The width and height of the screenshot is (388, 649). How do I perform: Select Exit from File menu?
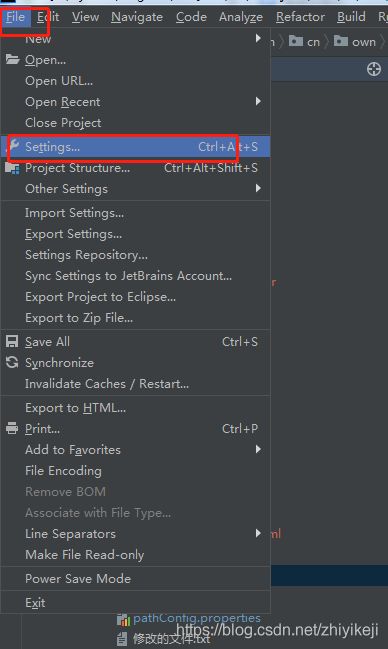135,603
